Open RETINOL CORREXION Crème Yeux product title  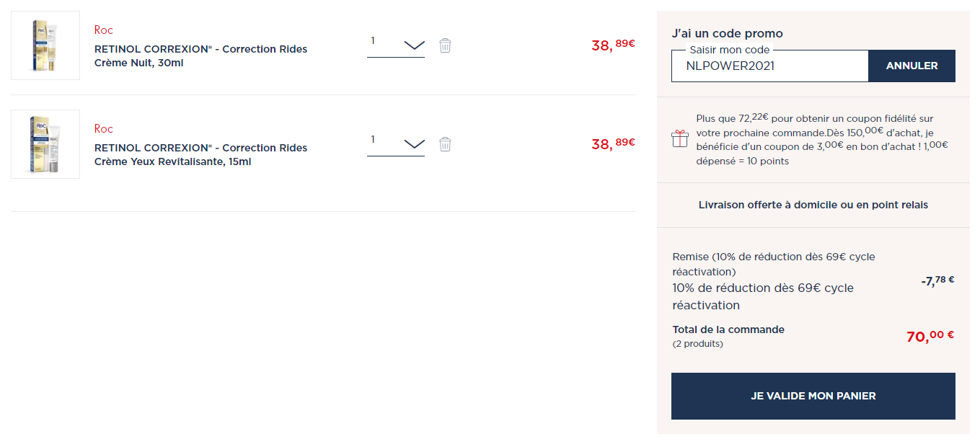coord(201,155)
